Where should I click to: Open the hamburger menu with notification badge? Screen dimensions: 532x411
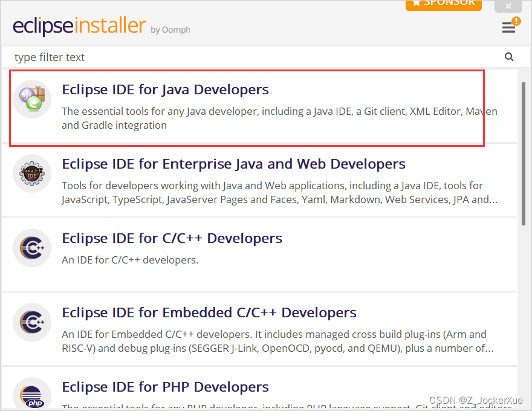click(x=511, y=25)
